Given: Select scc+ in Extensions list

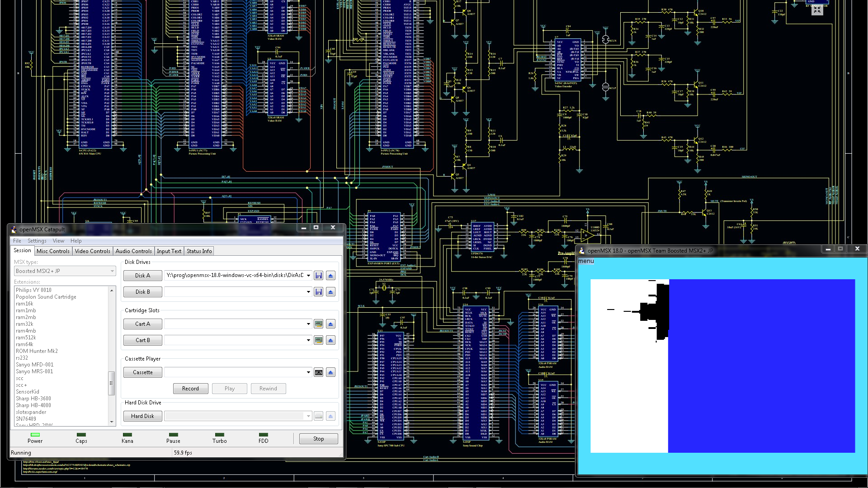Looking at the screenshot, I should coord(21,385).
